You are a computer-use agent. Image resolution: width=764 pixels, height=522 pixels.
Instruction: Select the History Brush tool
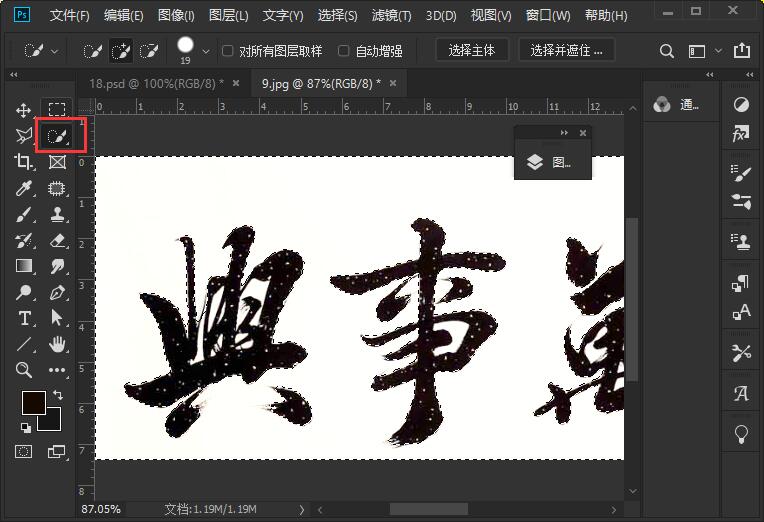[x=23, y=240]
